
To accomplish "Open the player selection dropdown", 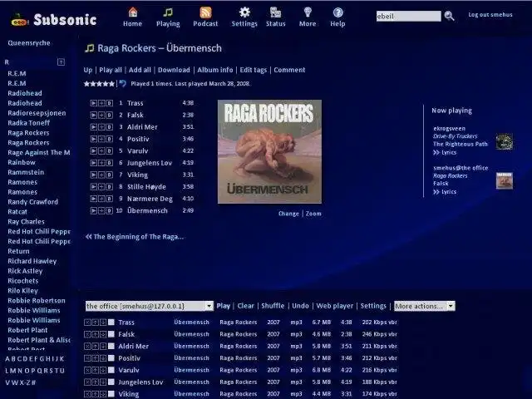I will tap(150, 306).
